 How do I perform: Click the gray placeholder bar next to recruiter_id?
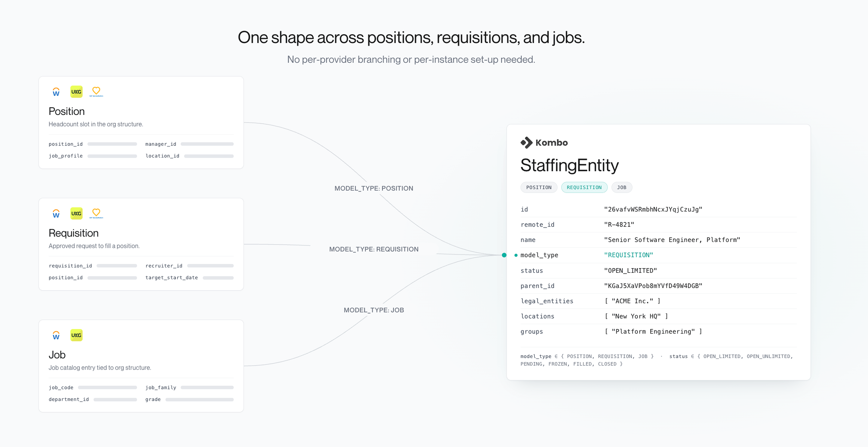click(210, 266)
